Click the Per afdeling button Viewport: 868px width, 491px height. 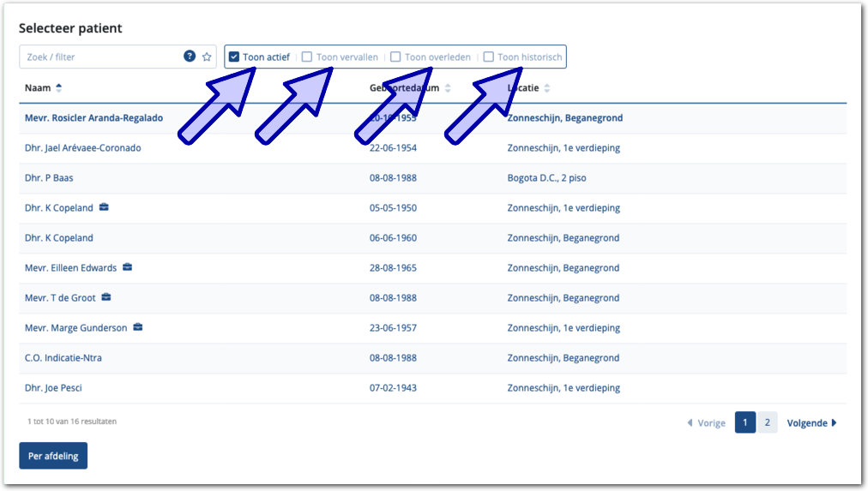pos(53,456)
